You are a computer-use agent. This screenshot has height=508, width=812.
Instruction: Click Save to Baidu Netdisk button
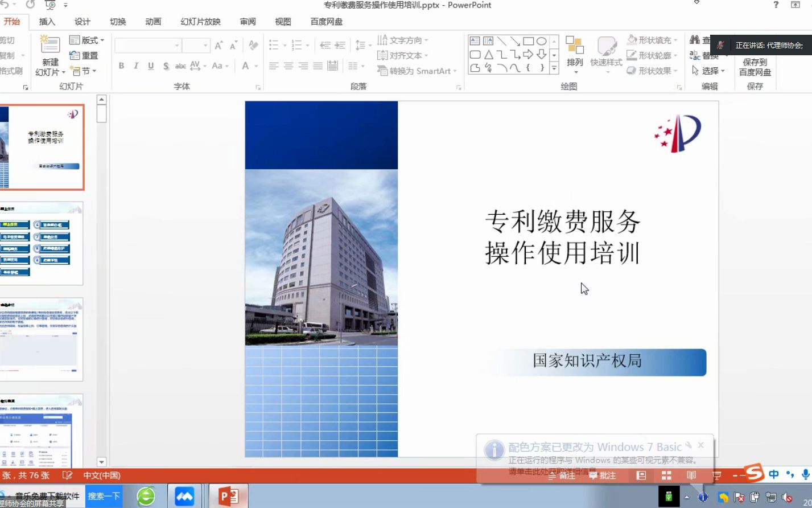755,67
